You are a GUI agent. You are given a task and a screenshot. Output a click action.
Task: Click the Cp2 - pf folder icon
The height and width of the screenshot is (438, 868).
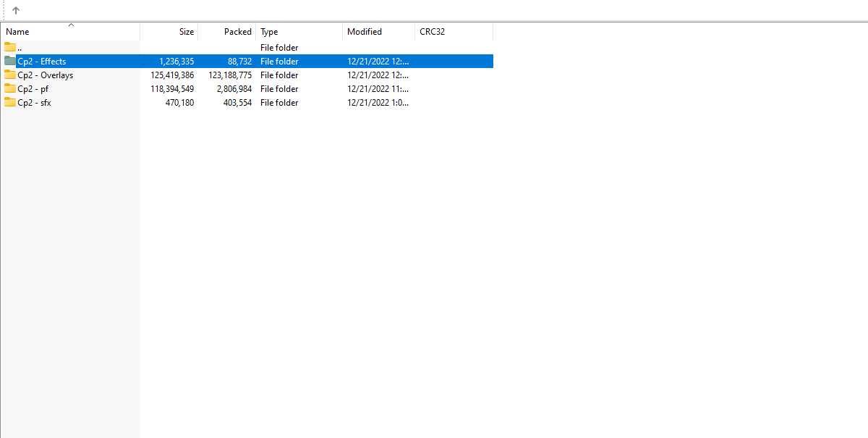10,88
